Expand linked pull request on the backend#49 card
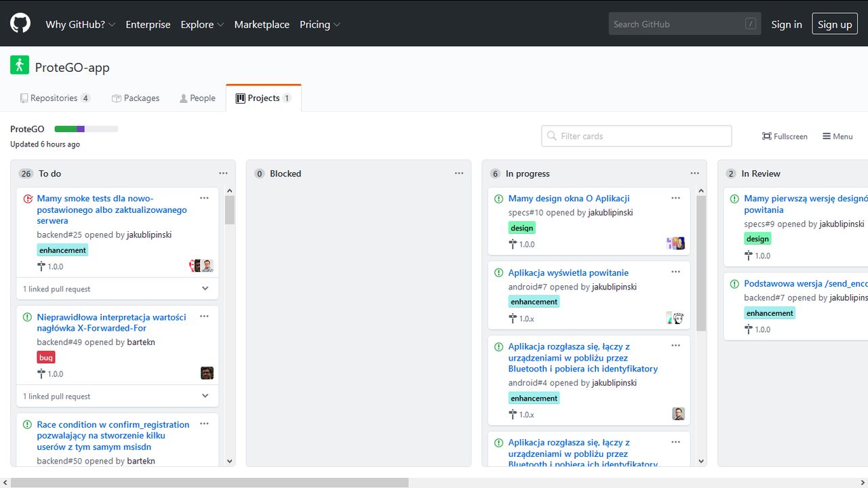 [x=205, y=396]
